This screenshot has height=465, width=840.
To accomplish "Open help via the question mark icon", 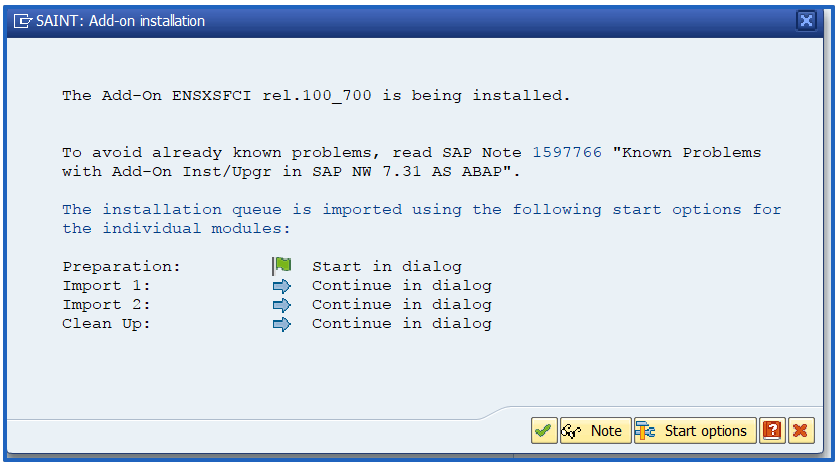I will pos(772,431).
